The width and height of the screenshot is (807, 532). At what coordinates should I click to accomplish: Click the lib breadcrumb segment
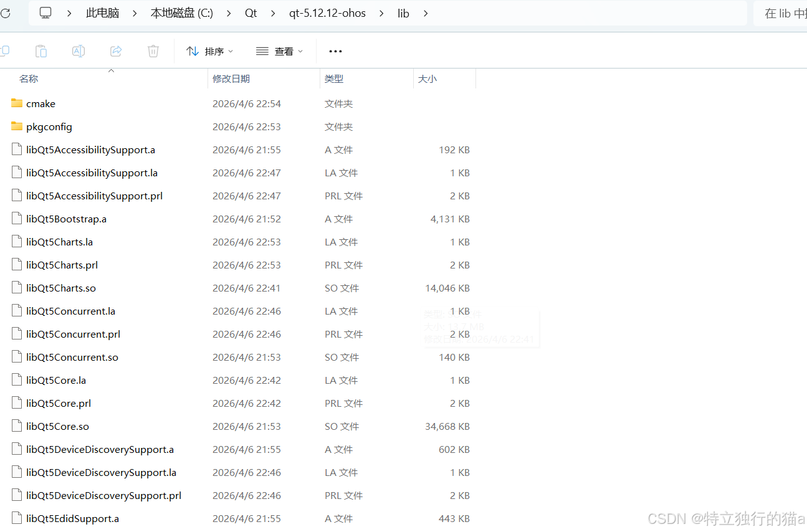(x=404, y=13)
